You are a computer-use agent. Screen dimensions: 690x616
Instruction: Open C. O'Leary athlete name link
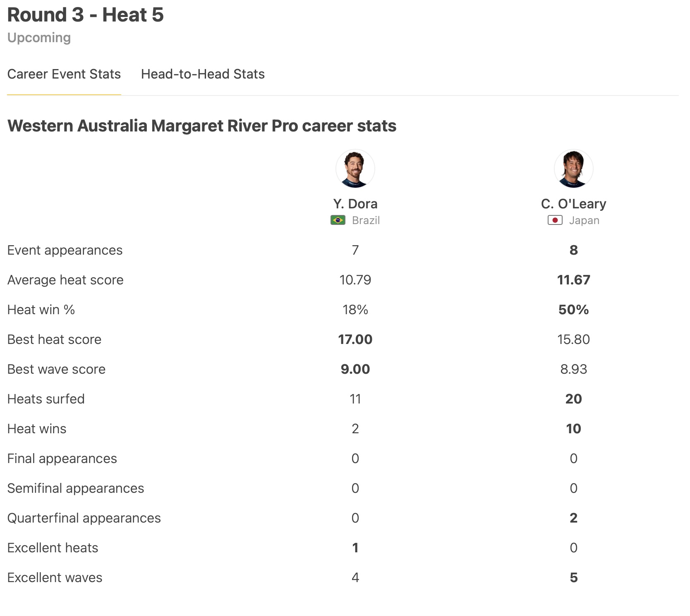pos(573,204)
